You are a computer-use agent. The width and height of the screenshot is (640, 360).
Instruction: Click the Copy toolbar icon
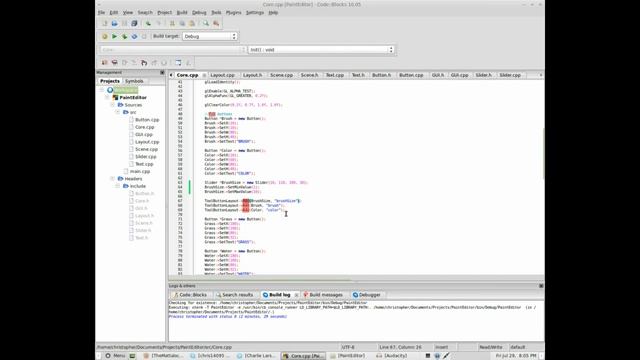[182, 24]
